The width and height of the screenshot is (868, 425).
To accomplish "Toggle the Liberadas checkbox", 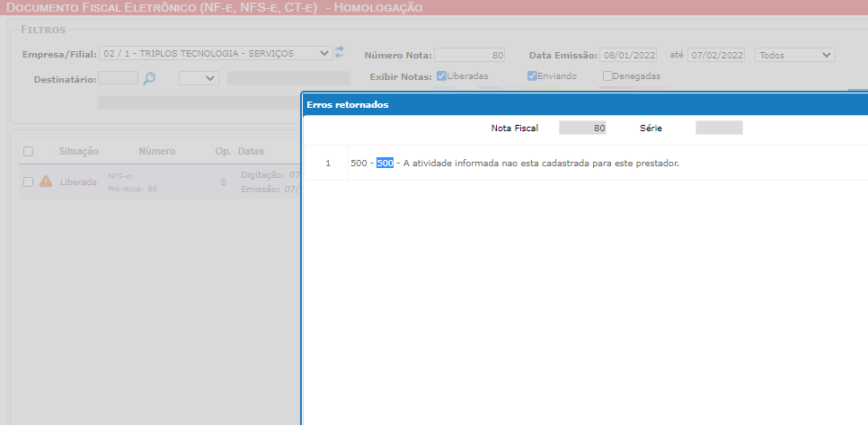I will click(442, 76).
